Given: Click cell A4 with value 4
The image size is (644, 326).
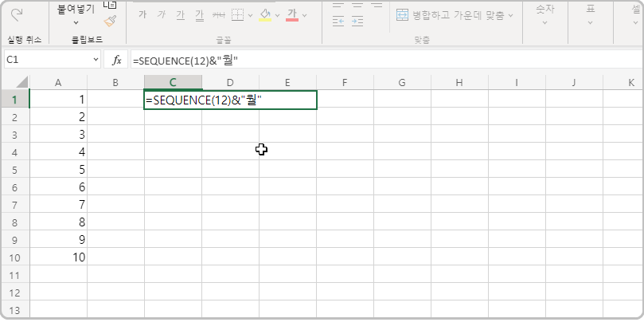Looking at the screenshot, I should (x=58, y=152).
